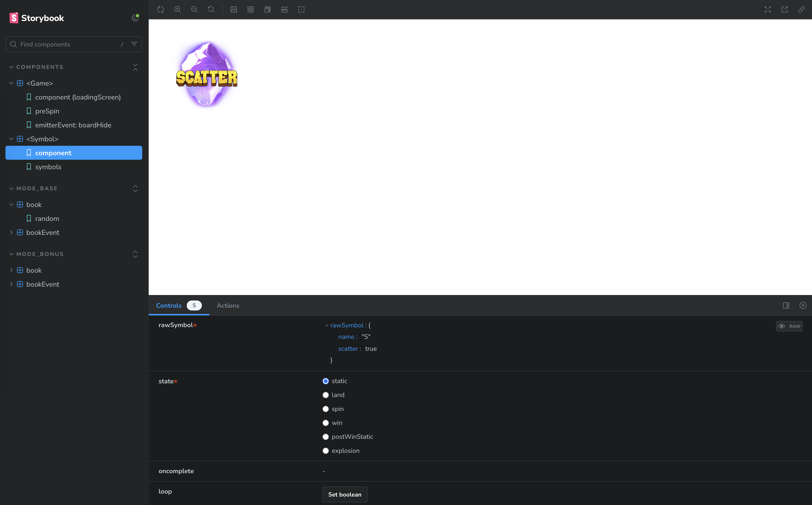Toggle the grid background icon
The height and width of the screenshot is (505, 812).
pos(251,9)
